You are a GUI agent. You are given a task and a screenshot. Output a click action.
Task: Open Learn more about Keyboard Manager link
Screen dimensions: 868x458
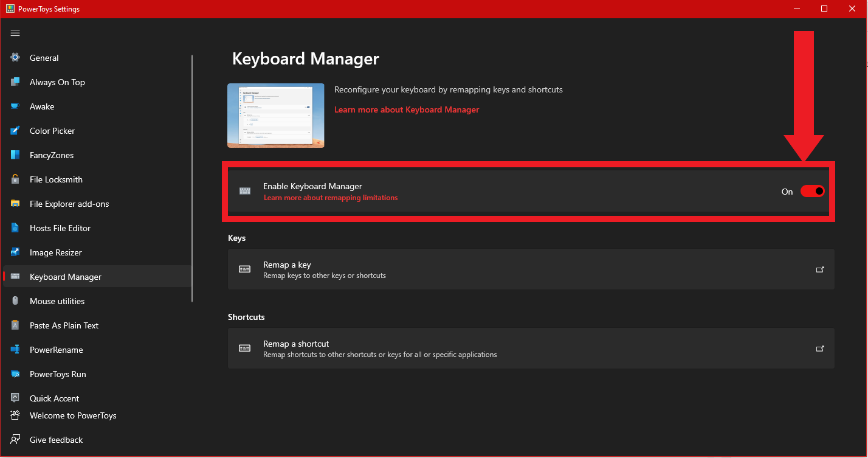[x=407, y=110]
